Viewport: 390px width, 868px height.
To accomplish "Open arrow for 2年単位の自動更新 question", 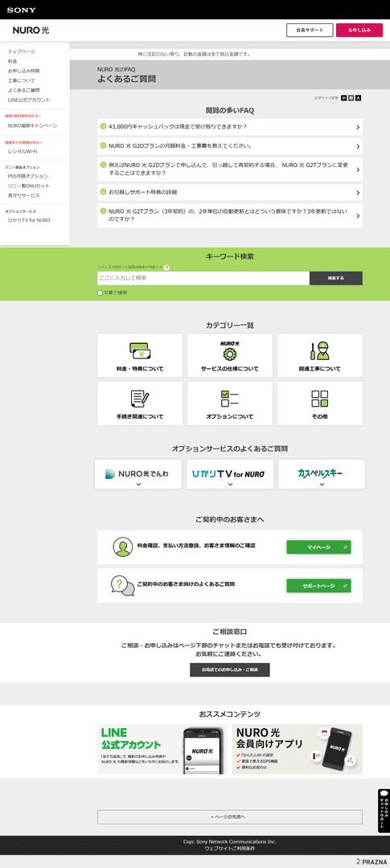I will (358, 216).
